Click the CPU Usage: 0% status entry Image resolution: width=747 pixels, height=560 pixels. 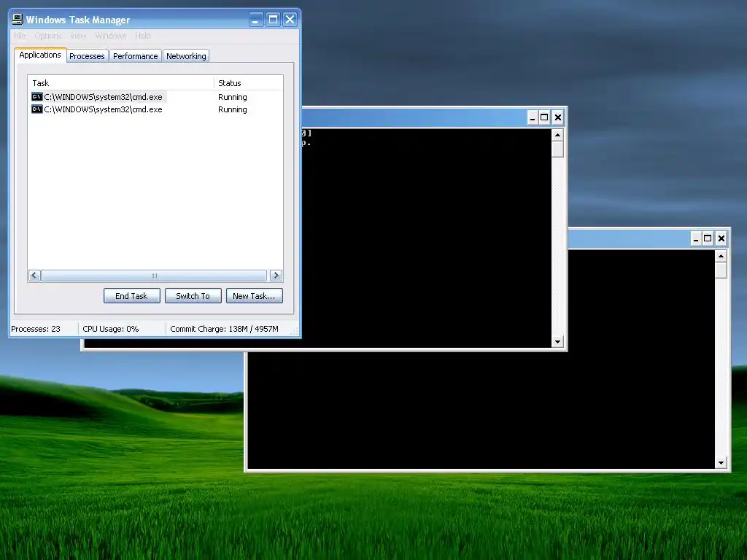tap(111, 329)
